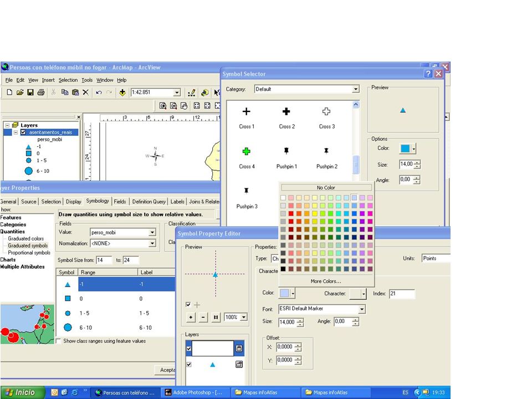The image size is (532, 399).
Task: Open the Value perso_mobi field dropdown
Action: click(x=152, y=232)
